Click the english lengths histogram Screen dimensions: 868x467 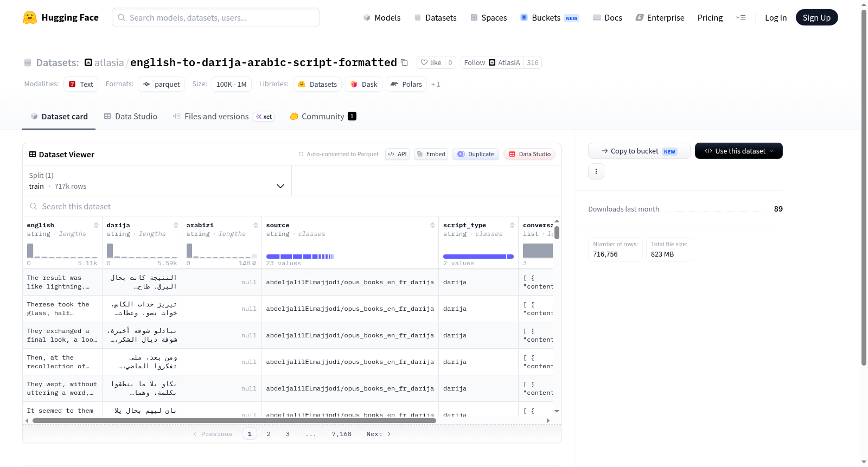point(62,251)
